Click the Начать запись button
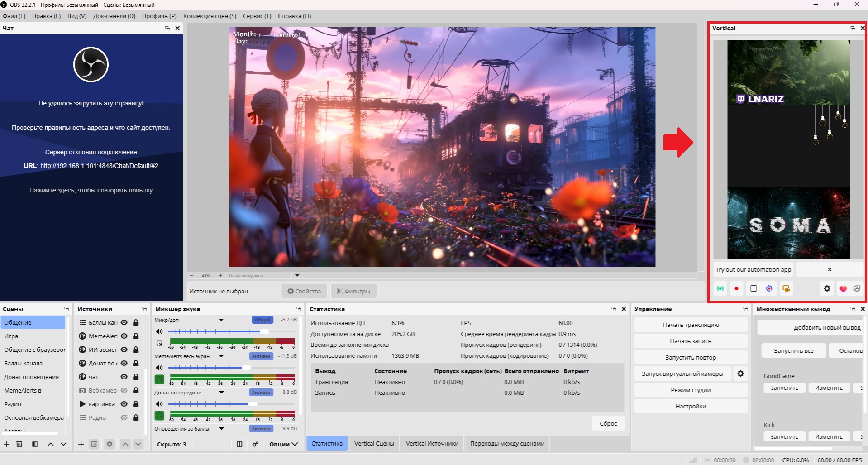Screen dimensions: 868x465 [x=691, y=341]
